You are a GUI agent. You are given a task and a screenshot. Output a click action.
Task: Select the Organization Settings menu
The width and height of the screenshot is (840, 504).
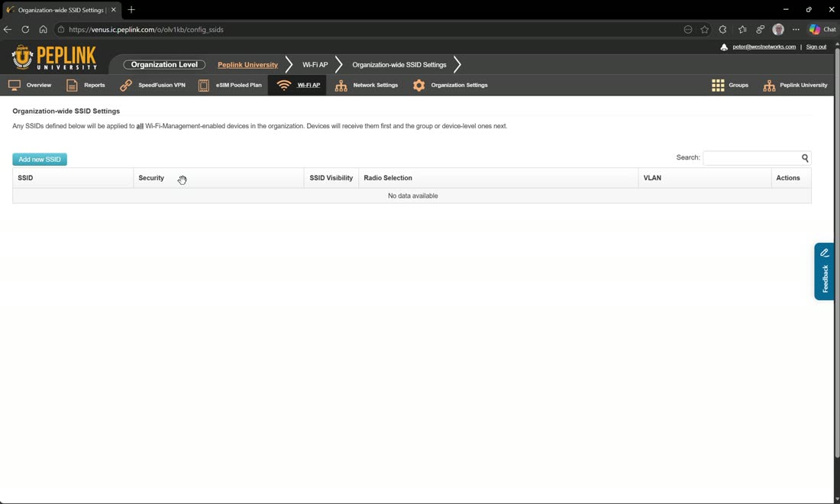point(459,86)
